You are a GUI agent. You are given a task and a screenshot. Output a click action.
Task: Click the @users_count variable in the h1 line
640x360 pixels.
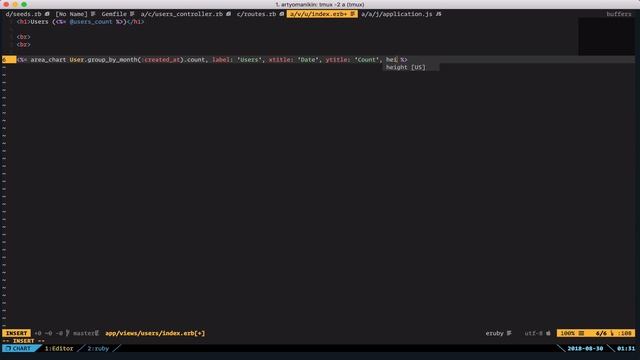click(x=91, y=22)
